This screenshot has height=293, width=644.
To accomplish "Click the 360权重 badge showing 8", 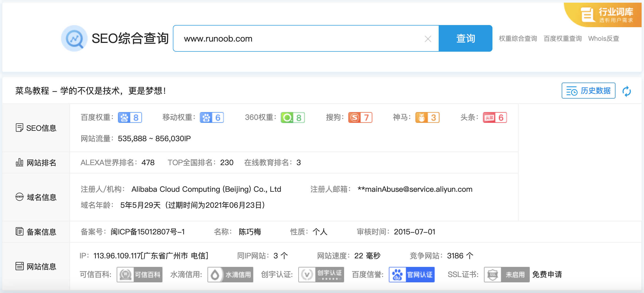I will (293, 117).
